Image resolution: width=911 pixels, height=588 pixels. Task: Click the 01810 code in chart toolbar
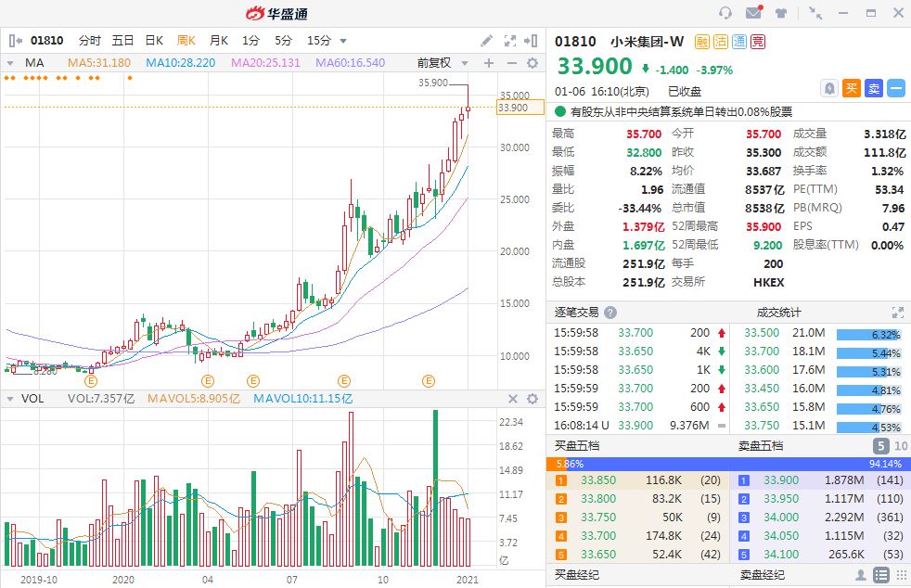(47, 41)
